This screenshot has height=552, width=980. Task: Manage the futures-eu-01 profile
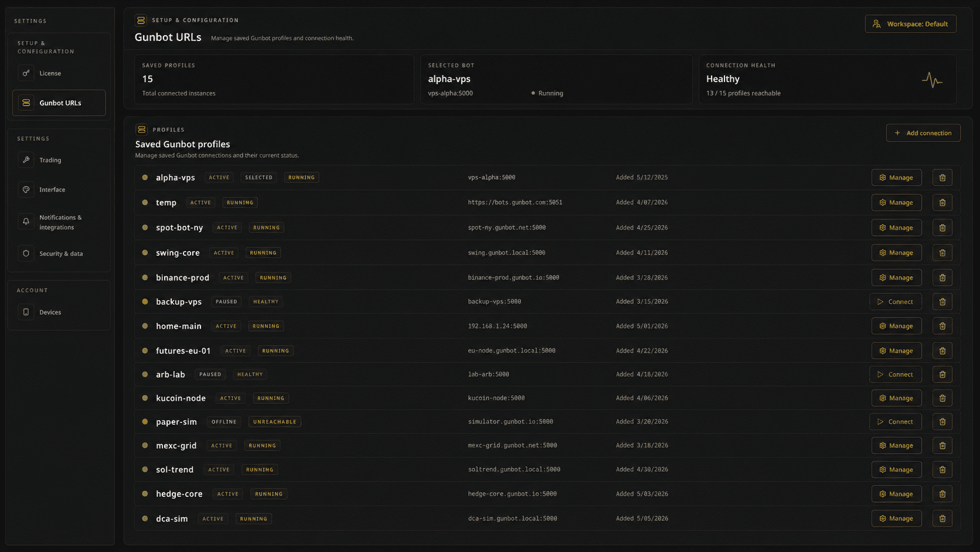pos(896,351)
